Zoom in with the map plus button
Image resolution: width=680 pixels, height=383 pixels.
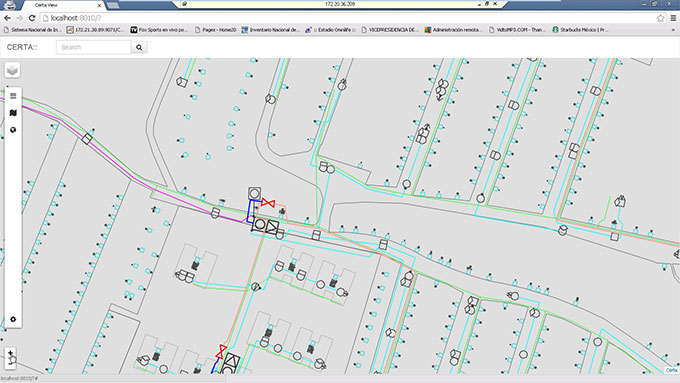pyautogui.click(x=10, y=353)
